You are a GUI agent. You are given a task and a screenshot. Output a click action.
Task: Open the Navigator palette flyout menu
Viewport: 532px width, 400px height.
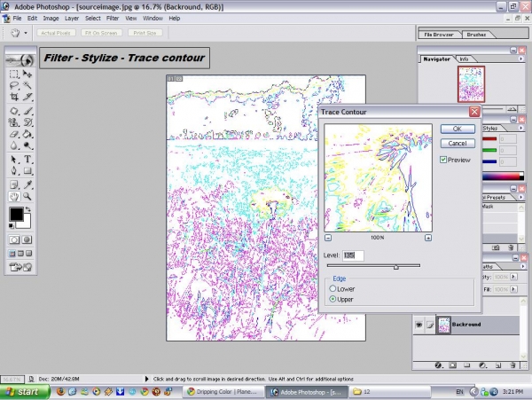[520, 59]
